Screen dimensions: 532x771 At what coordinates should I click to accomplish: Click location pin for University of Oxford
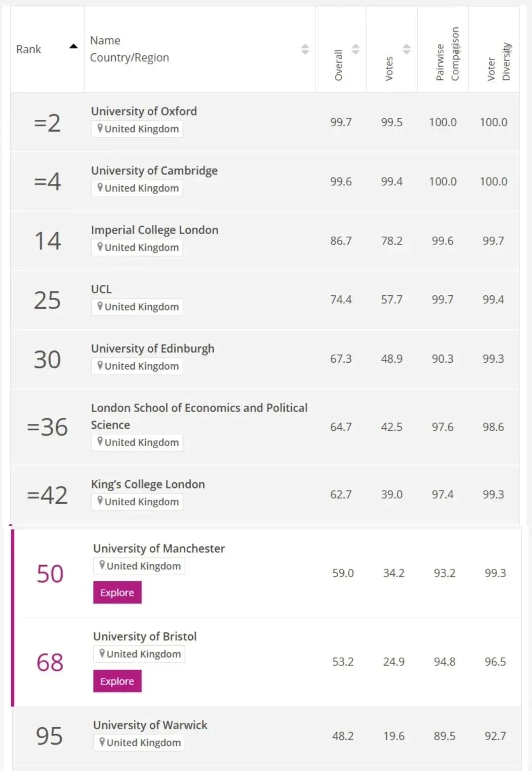click(x=100, y=129)
